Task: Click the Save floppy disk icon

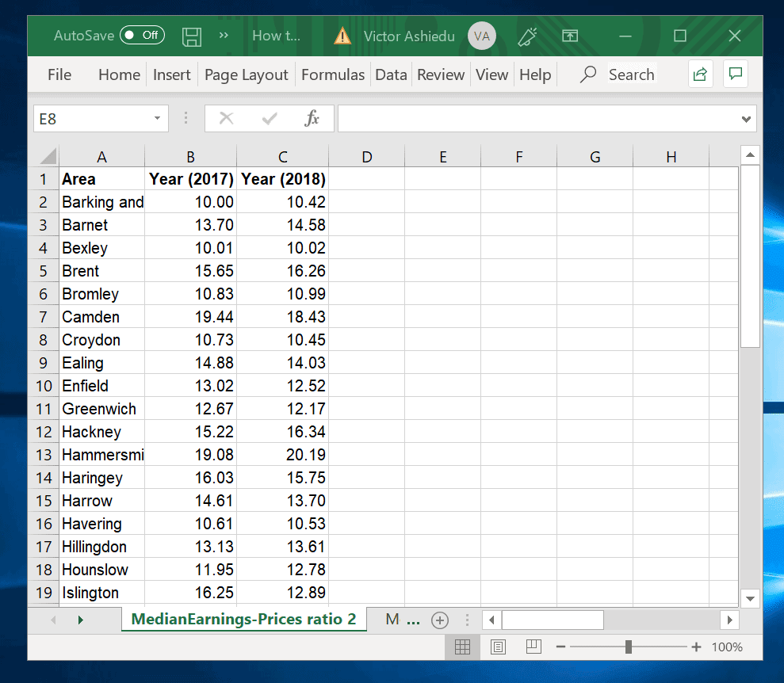Action: click(x=192, y=36)
